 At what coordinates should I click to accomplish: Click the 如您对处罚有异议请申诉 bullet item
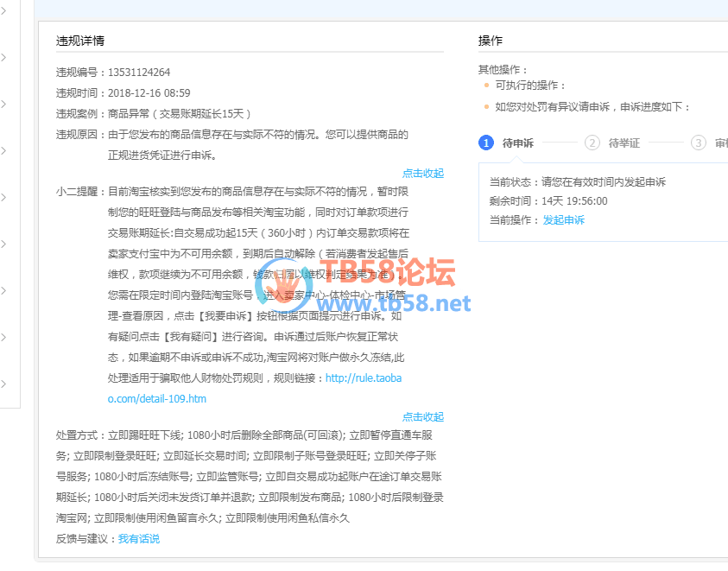tap(592, 107)
